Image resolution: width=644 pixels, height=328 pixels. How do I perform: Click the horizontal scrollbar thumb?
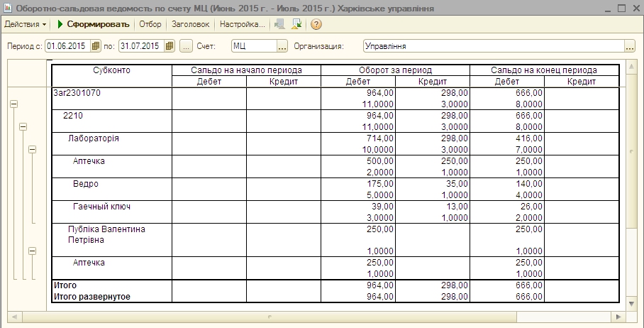[x=269, y=317]
